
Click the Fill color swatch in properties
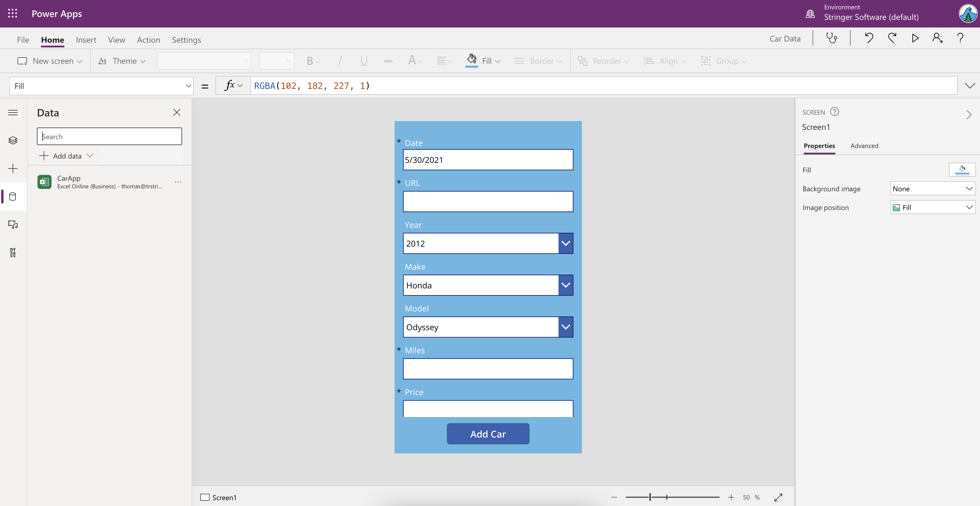tap(962, 170)
